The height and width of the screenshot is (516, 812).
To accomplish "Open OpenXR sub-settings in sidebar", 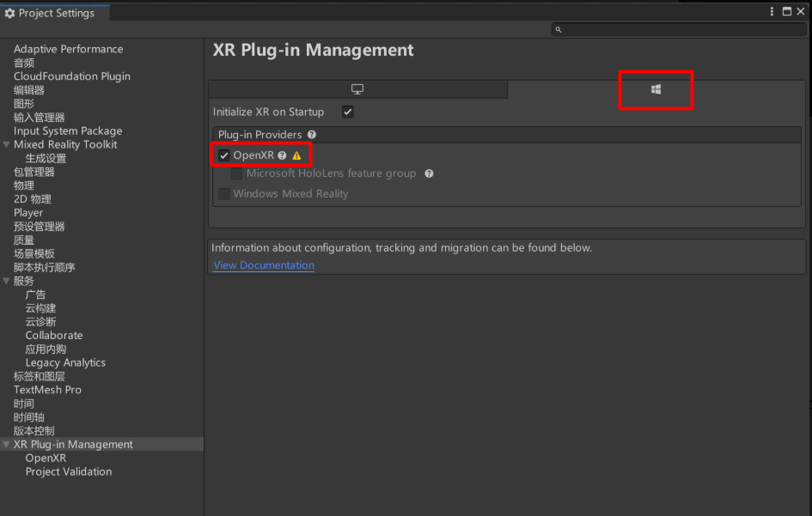I will 46,458.
